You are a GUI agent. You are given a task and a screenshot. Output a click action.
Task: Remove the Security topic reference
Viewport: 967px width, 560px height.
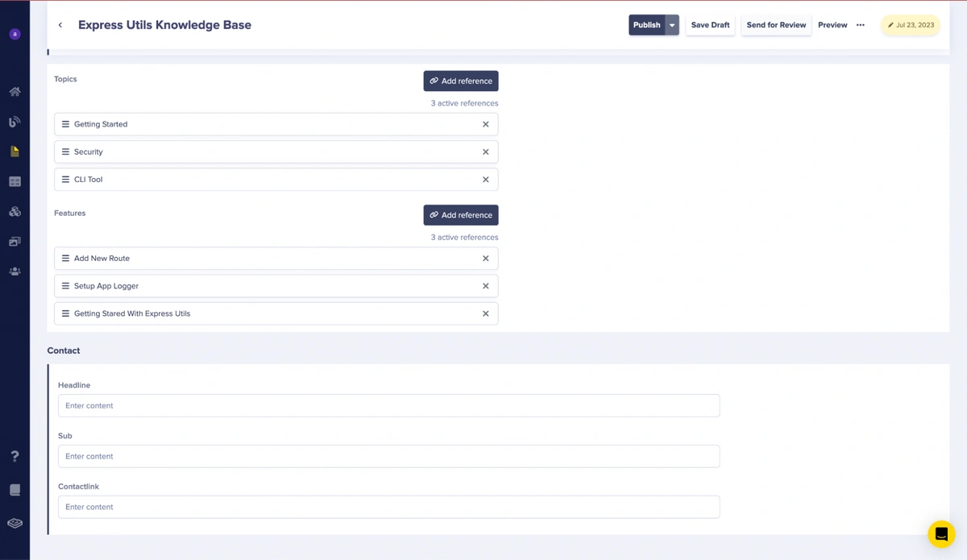tap(485, 152)
